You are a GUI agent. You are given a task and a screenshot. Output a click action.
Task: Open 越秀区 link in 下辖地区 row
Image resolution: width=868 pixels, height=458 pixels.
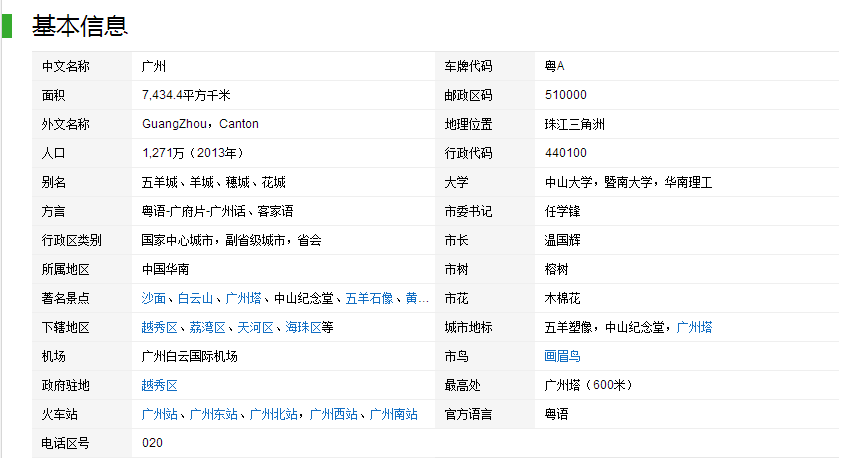point(159,327)
